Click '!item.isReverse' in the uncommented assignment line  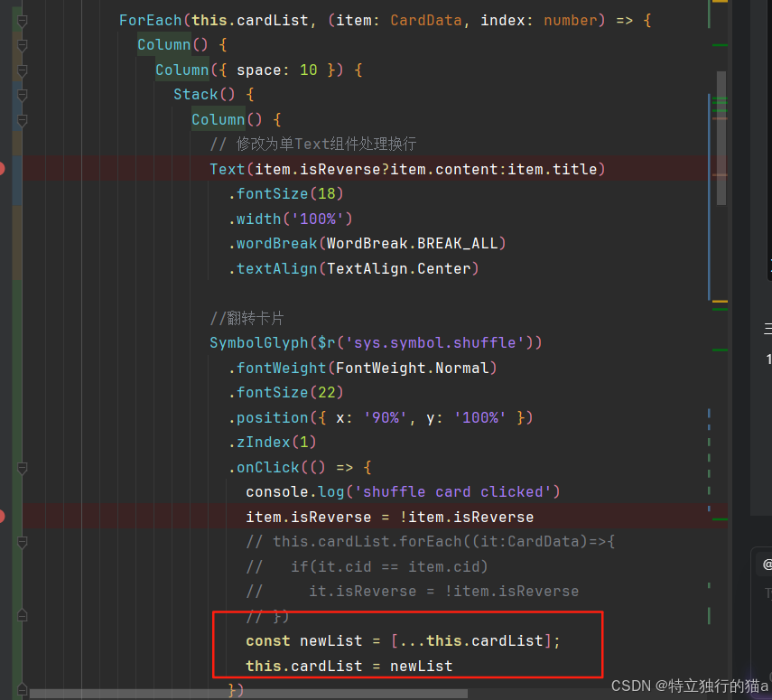[467, 518]
